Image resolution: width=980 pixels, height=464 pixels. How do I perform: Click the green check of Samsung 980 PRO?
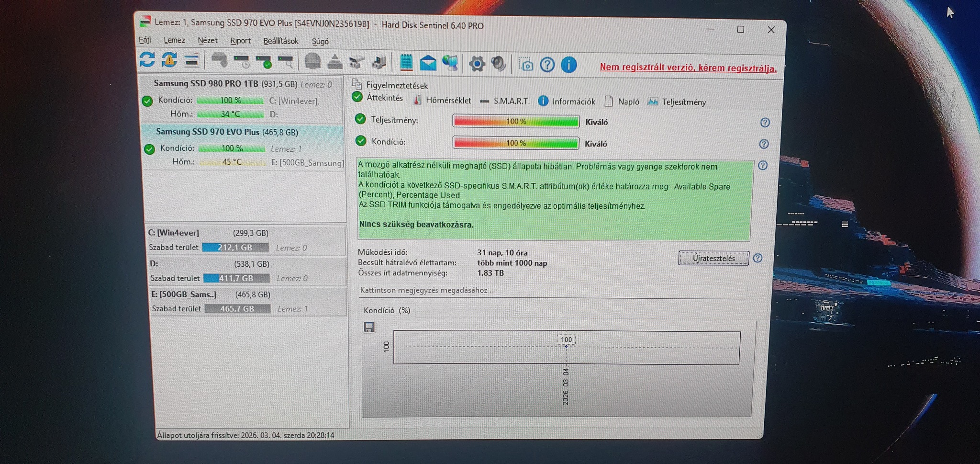(x=147, y=101)
